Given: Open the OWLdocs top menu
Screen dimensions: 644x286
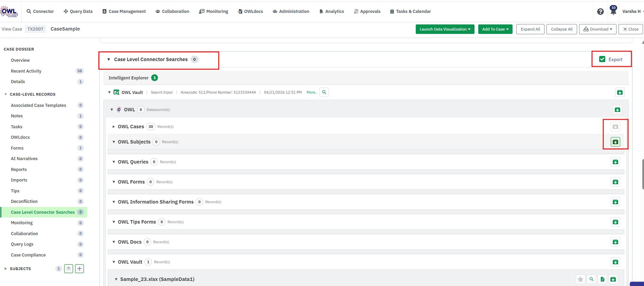Looking at the screenshot, I should pyautogui.click(x=251, y=11).
